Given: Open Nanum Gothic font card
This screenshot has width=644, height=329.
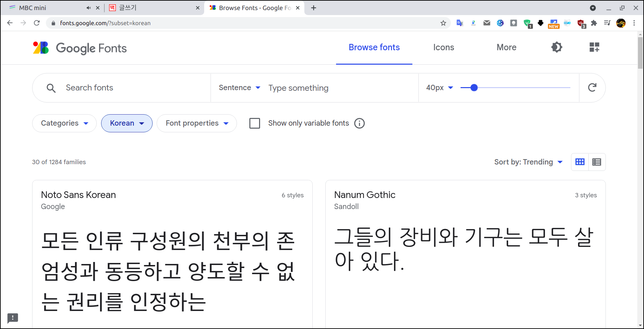Looking at the screenshot, I should coord(466,254).
